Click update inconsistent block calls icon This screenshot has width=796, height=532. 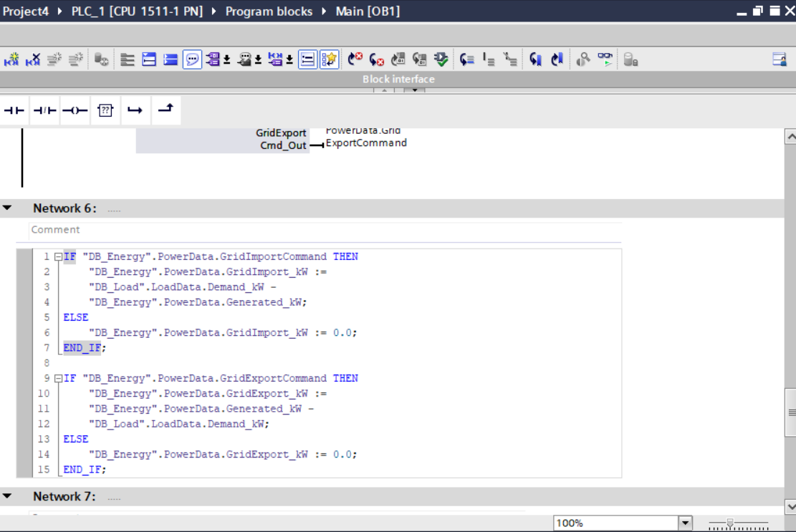click(398, 59)
